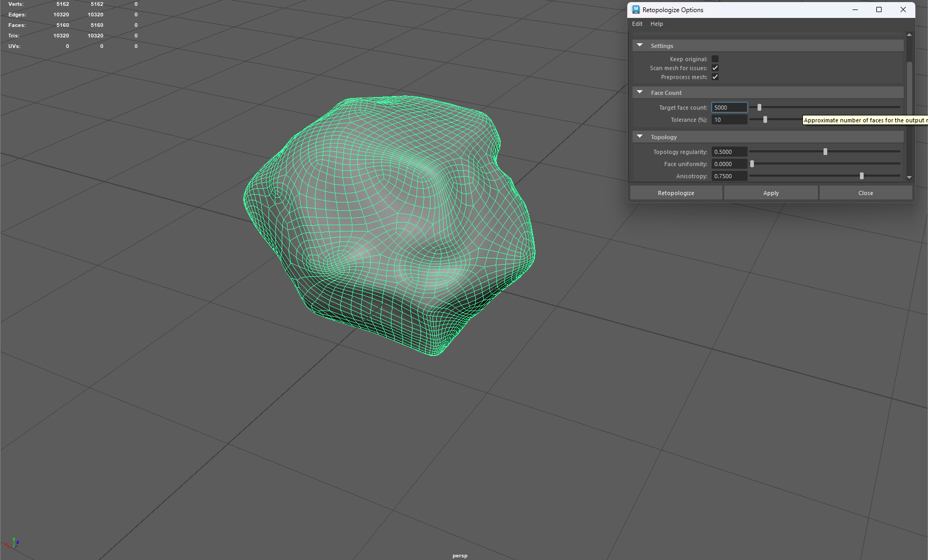Click the Tolerance (%) input field

click(730, 120)
